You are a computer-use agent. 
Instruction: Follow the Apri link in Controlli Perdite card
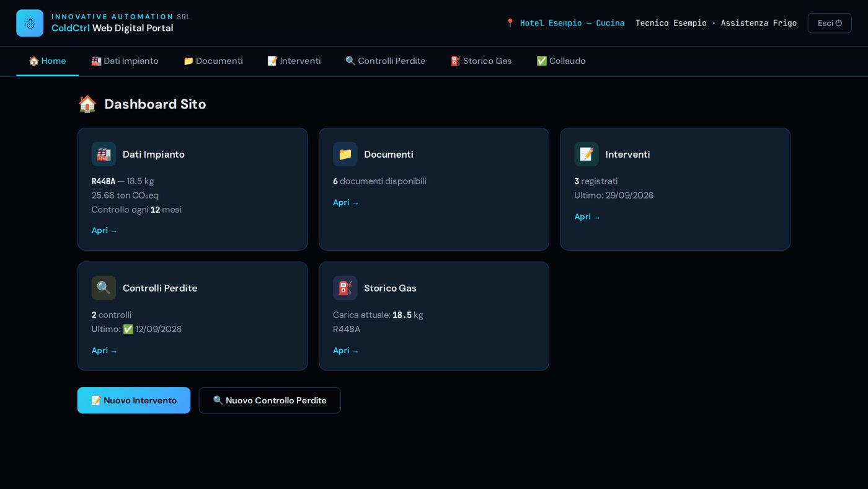pos(104,351)
